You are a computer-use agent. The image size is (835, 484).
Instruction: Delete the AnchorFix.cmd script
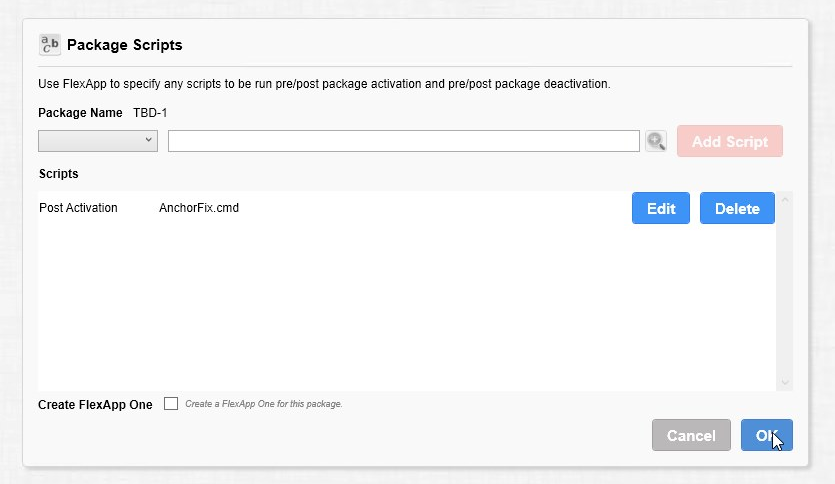(737, 208)
